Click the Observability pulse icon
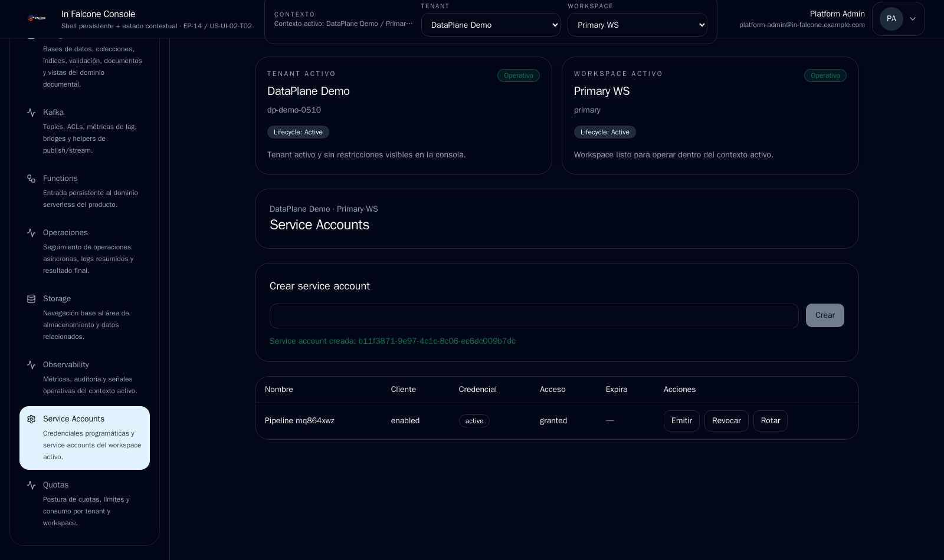The width and height of the screenshot is (944, 560). pyautogui.click(x=31, y=365)
